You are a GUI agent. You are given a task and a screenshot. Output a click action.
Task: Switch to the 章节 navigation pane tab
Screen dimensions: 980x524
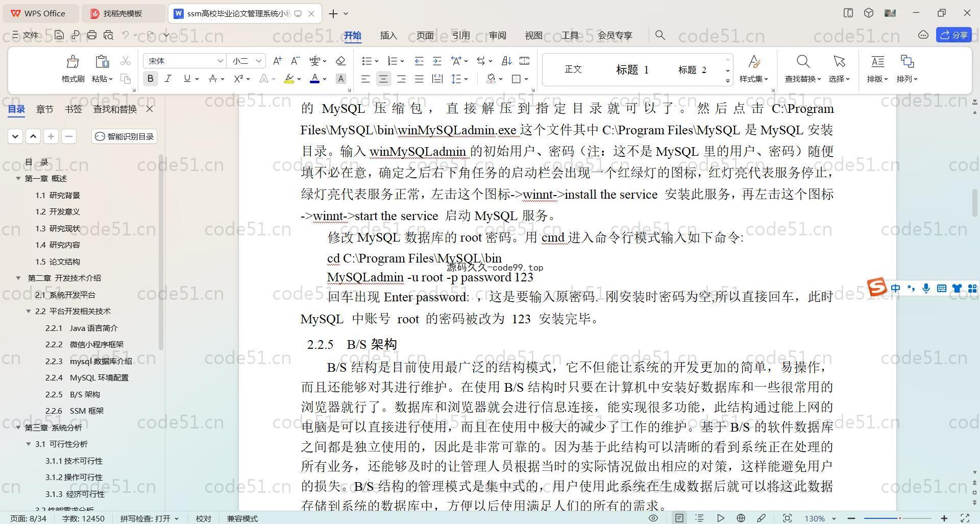(x=45, y=109)
